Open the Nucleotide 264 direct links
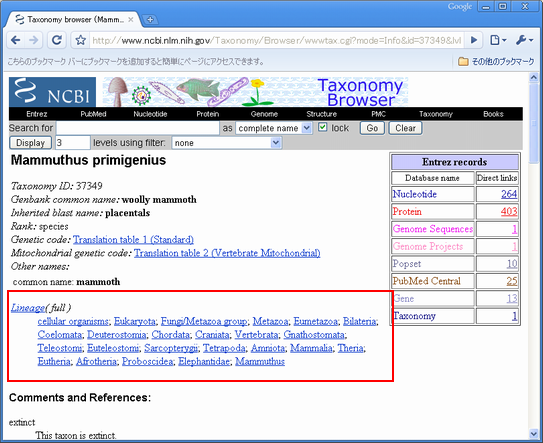 pyautogui.click(x=509, y=194)
